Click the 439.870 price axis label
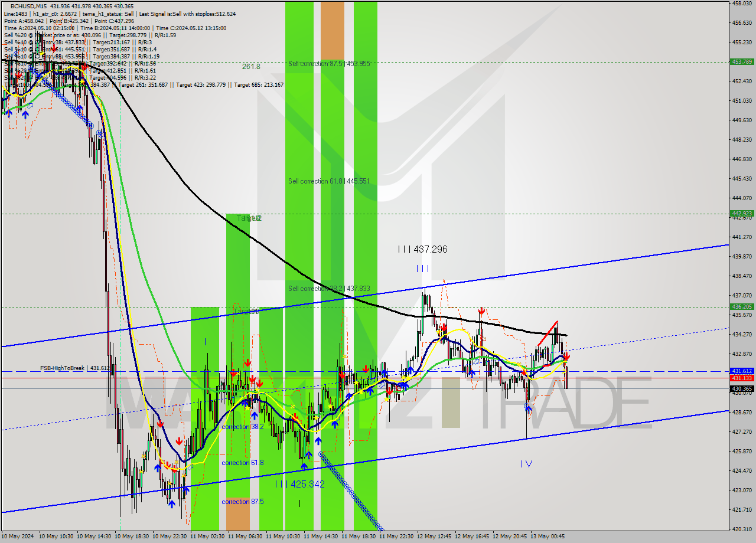 click(x=742, y=257)
